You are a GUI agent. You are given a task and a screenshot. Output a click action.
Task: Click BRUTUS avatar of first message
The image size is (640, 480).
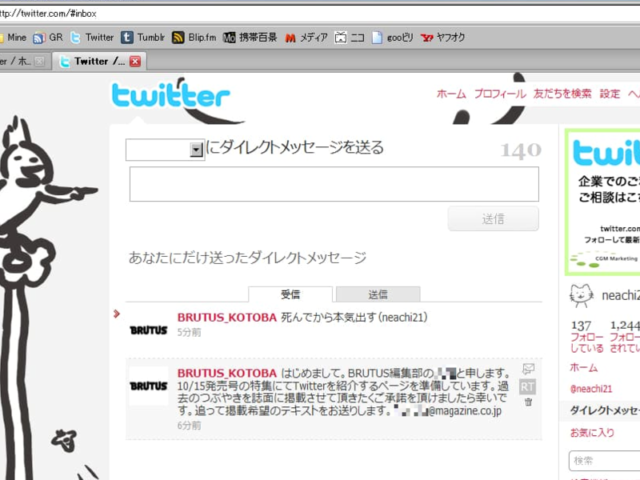point(149,330)
